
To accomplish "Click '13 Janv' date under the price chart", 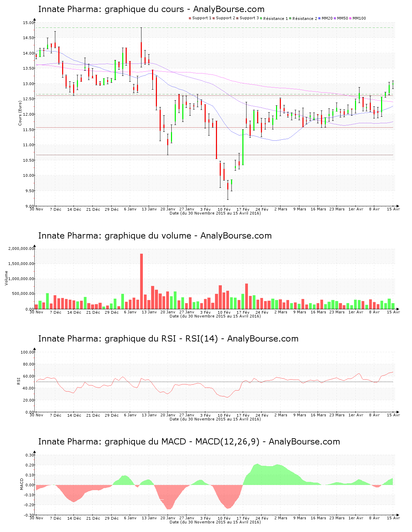I will coord(149,209).
